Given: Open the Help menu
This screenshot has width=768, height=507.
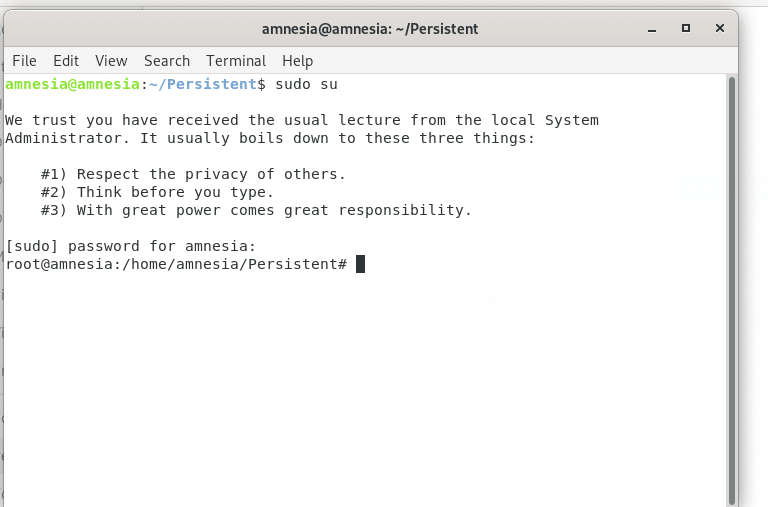Looking at the screenshot, I should 297,61.
